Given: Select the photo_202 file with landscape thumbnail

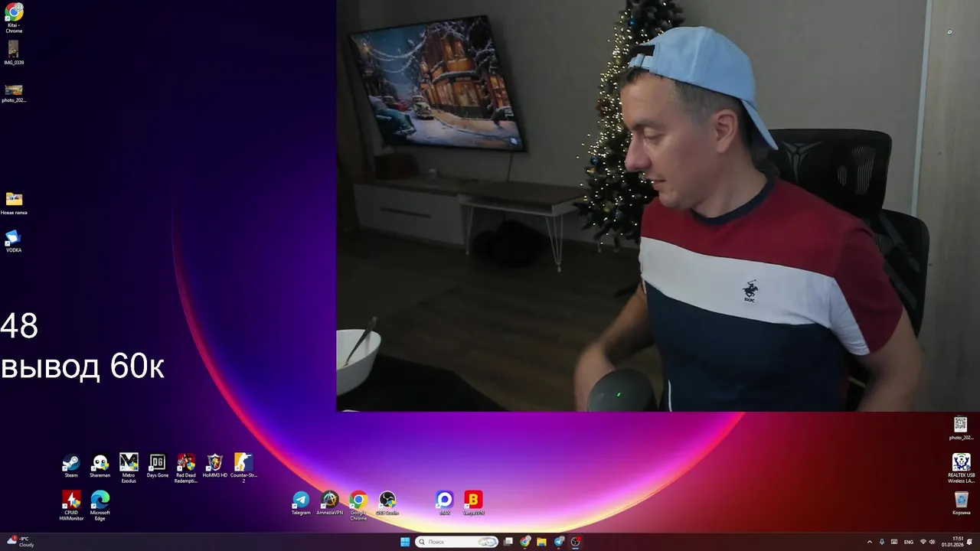Looking at the screenshot, I should 14,93.
